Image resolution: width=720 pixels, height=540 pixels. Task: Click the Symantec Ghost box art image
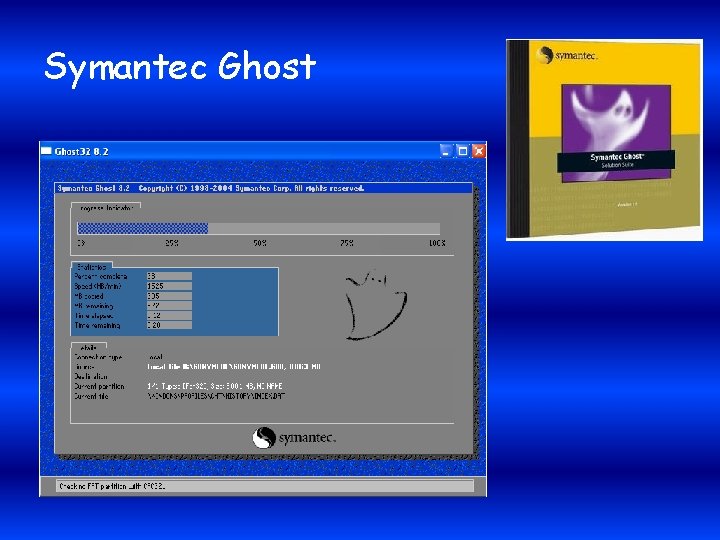tap(604, 140)
